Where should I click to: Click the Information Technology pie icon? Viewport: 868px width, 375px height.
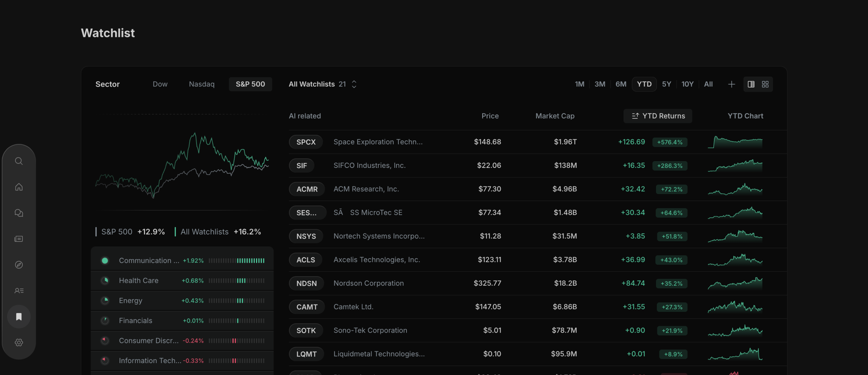pos(105,361)
